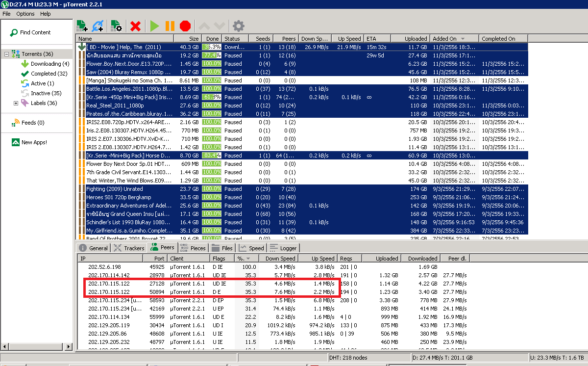Click the Completed checkmark icon in sidebar
The width and height of the screenshot is (588, 366).
tap(25, 74)
